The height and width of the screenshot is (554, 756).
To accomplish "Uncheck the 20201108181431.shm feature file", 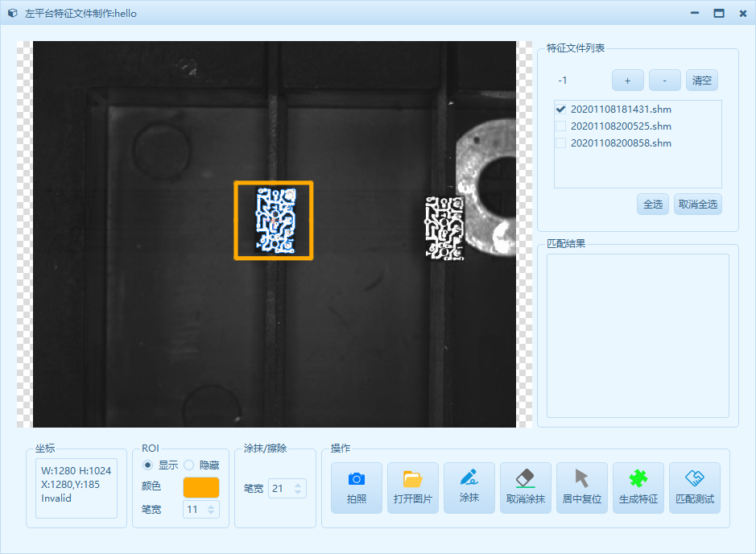I will (x=561, y=109).
